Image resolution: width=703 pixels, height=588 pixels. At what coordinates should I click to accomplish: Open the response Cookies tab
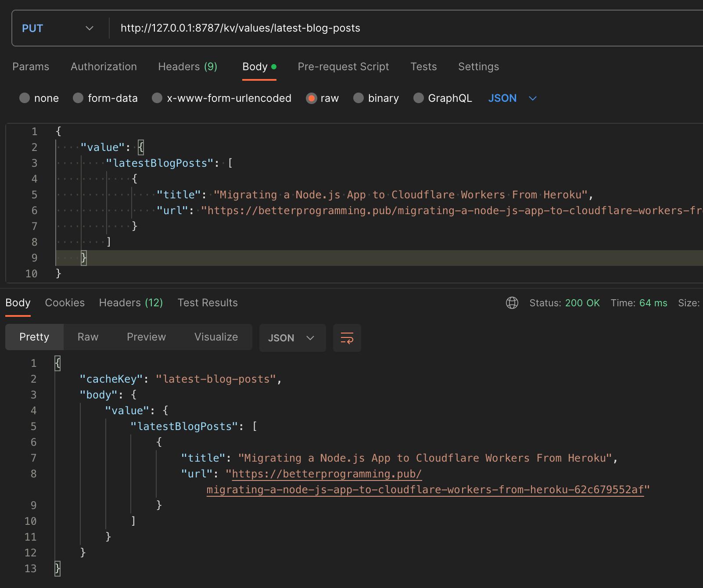(x=65, y=303)
